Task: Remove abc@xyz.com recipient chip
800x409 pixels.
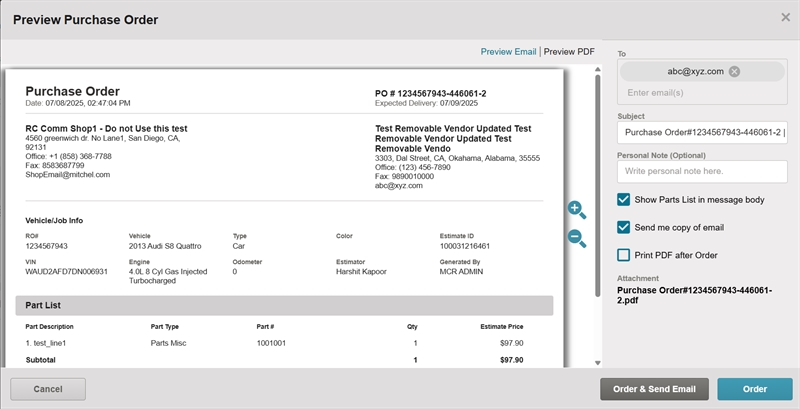Action: coord(734,71)
